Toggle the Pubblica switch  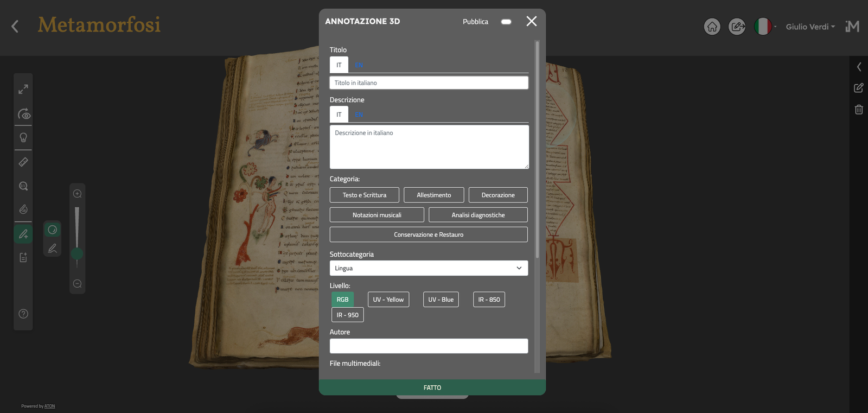pos(506,22)
